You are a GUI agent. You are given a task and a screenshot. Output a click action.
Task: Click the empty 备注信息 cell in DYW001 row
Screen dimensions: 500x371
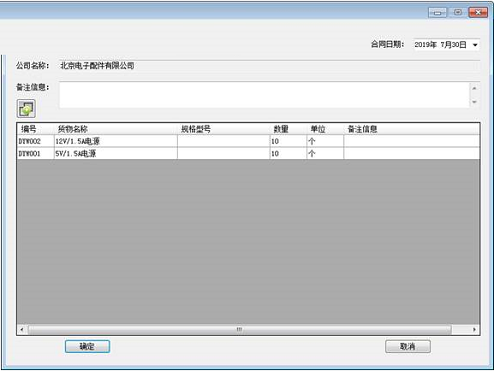pyautogui.click(x=412, y=154)
